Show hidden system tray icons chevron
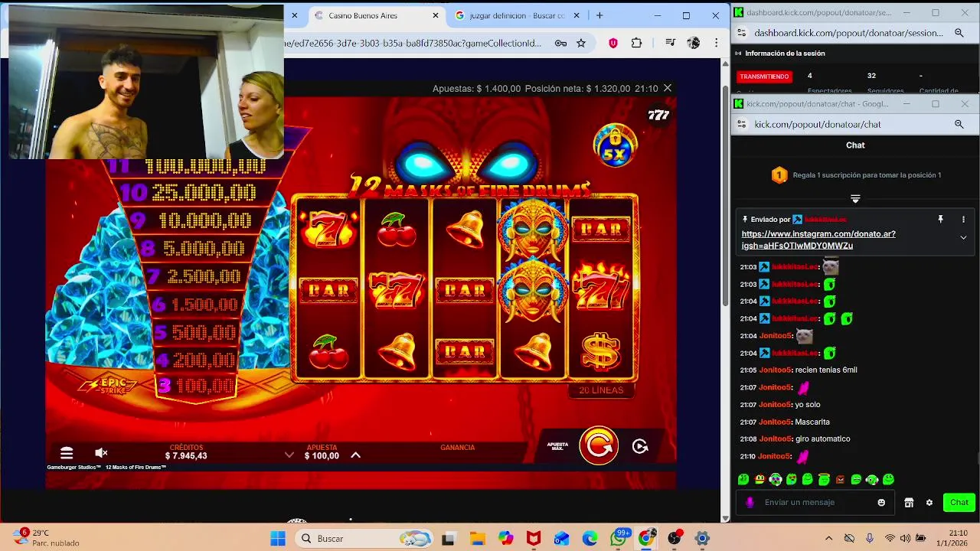The height and width of the screenshot is (551, 980). 828,539
